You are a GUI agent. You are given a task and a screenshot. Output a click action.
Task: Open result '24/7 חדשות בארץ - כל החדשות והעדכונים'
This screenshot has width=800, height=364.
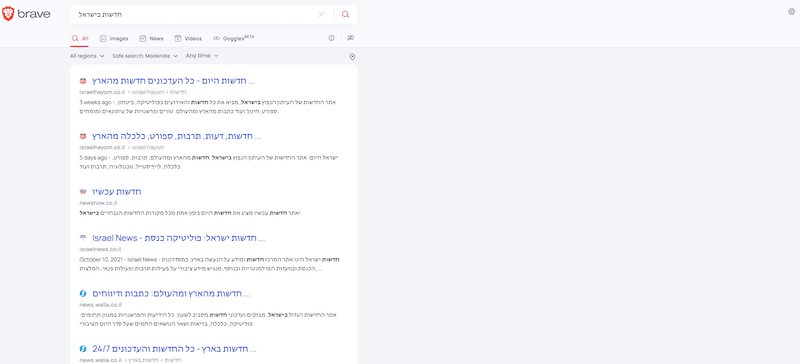click(x=174, y=349)
